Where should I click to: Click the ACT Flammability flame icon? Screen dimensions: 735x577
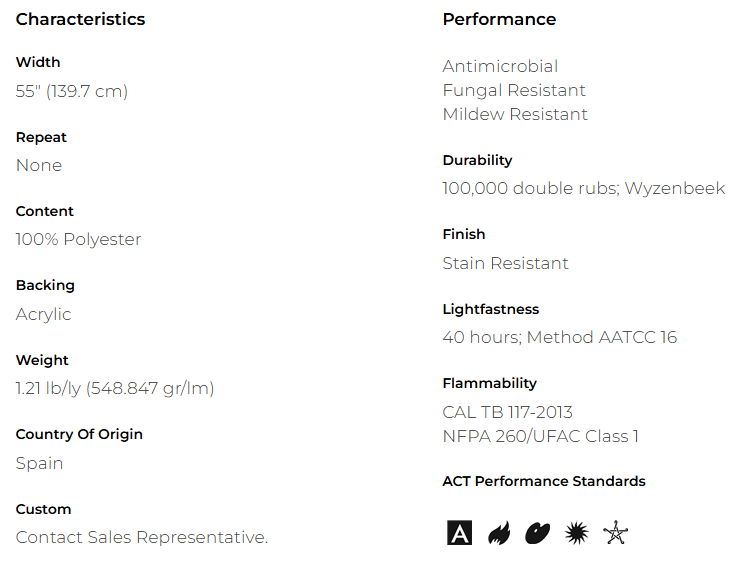coord(498,533)
